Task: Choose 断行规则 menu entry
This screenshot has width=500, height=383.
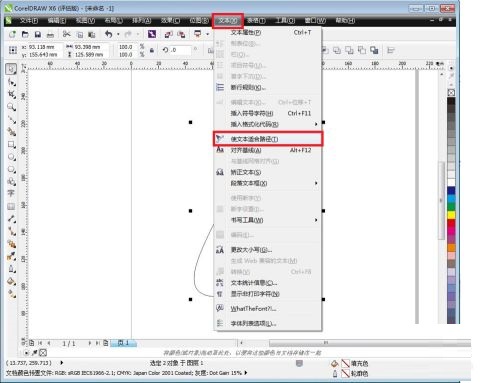Action: pos(267,87)
